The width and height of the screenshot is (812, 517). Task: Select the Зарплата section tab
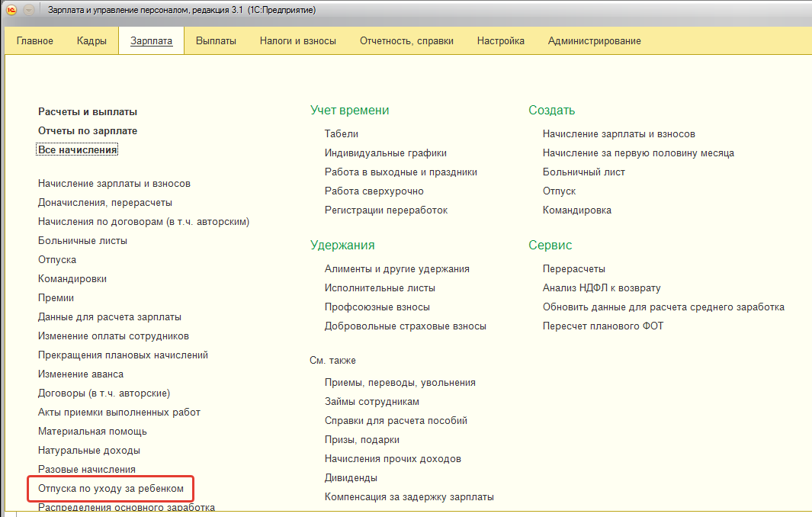pos(151,41)
